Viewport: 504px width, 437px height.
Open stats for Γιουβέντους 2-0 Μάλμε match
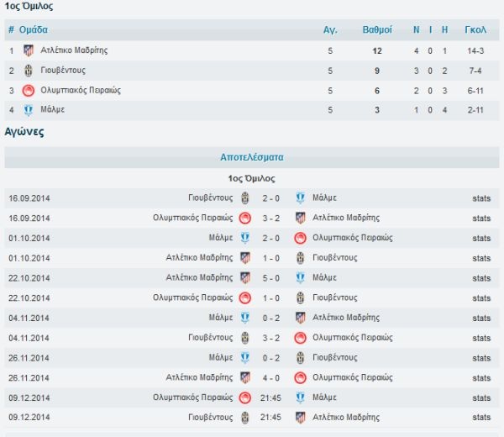coord(481,198)
